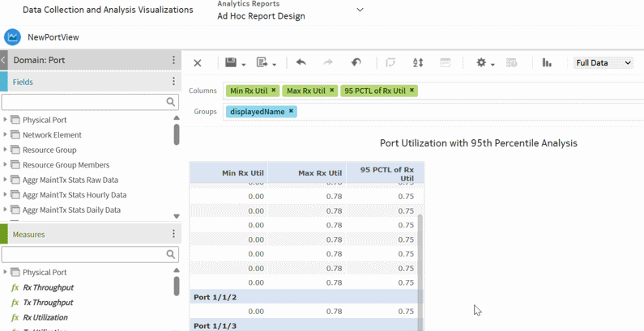Viewport: 644px width, 331px height.
Task: Expand Aggr MaintTx Stats Raw Data
Action: (5, 180)
